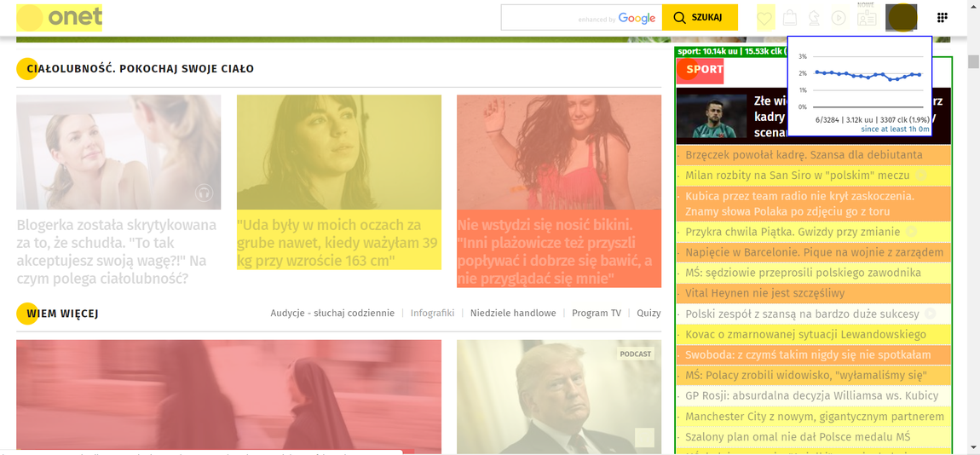Click the SZUKAJ search button
Image resolution: width=980 pixels, height=455 pixels.
700,18
